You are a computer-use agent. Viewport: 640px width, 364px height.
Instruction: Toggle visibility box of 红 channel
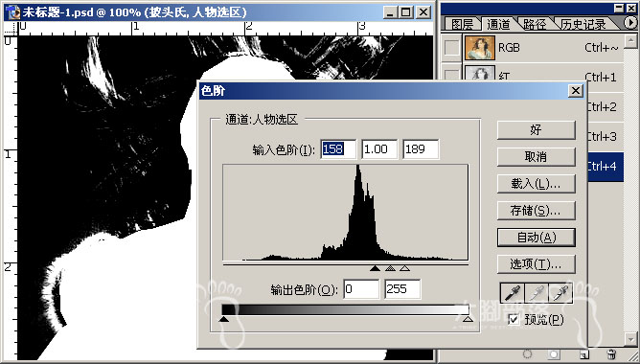(452, 75)
